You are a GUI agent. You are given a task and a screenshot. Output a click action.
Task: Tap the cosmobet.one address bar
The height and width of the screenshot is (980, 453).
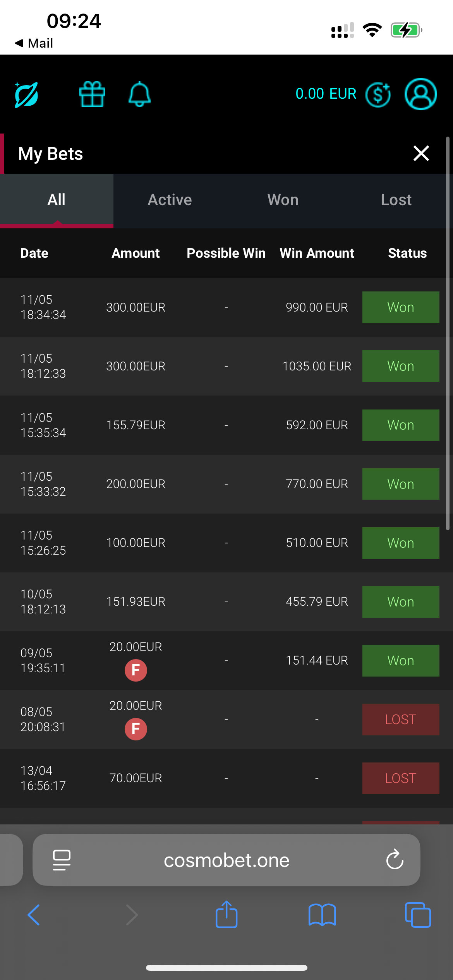(226, 860)
